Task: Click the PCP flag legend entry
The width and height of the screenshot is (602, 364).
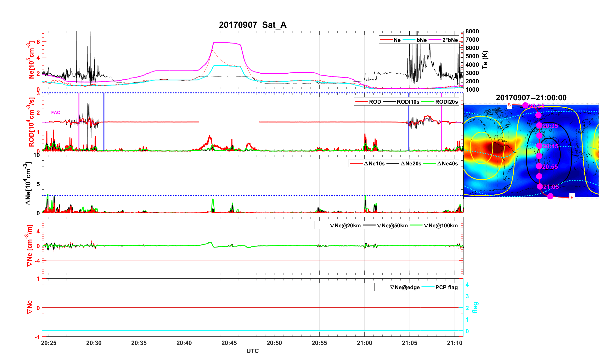Action: [x=446, y=287]
